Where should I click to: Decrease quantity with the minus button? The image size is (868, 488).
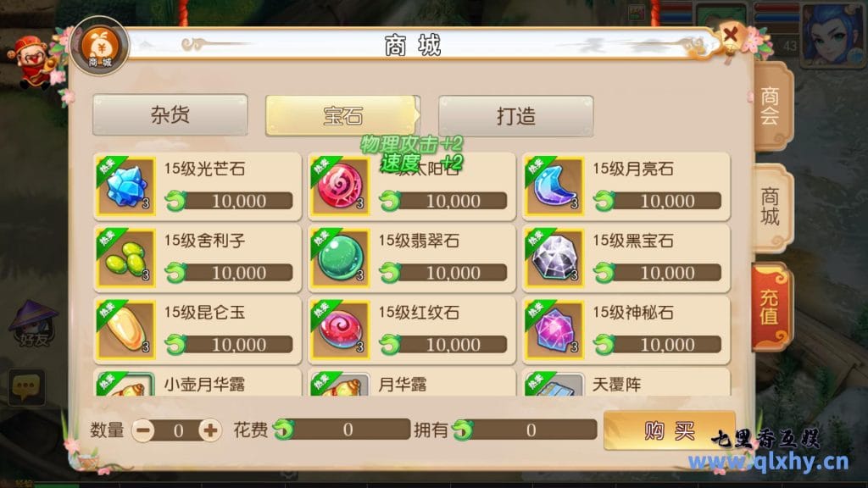[x=143, y=430]
